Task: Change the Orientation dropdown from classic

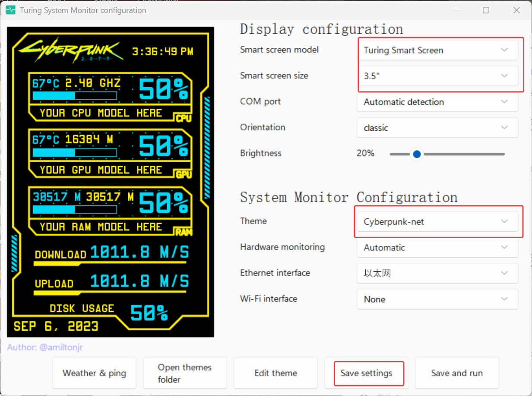Action: 437,128
